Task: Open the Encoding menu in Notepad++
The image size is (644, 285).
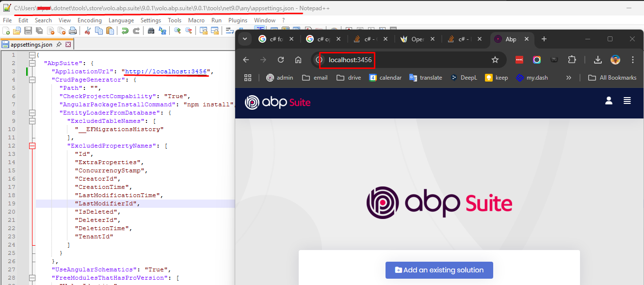Action: click(90, 20)
